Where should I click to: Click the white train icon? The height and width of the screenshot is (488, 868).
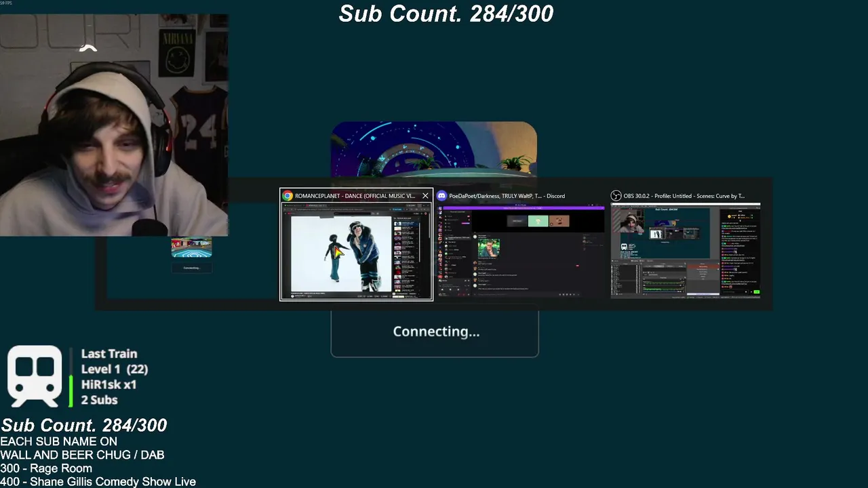pos(35,376)
